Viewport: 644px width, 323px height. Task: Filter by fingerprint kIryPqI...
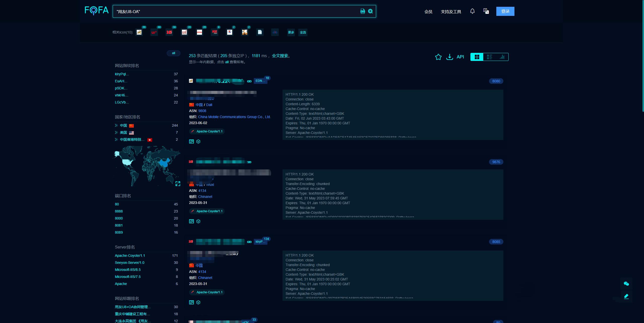[x=122, y=74]
